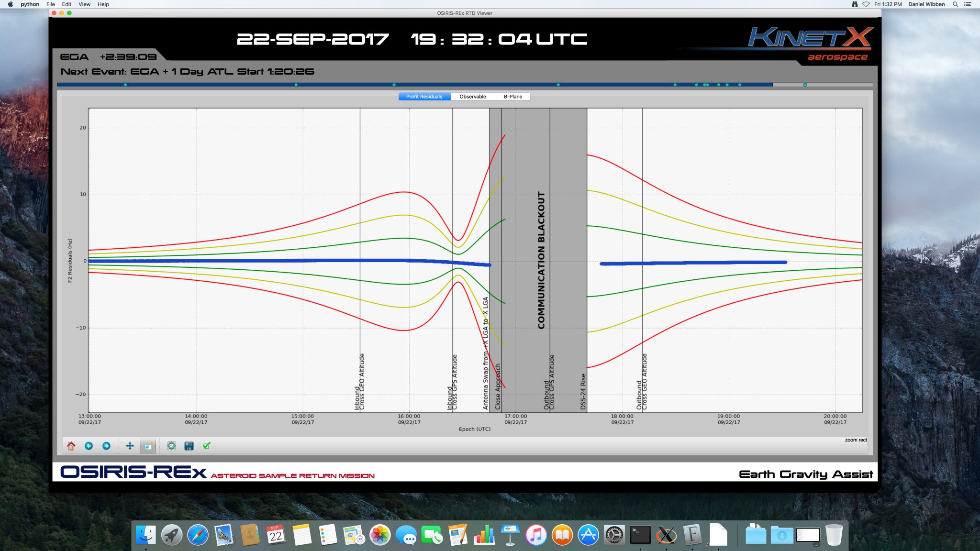Open App Store from the Dock
Image resolution: width=980 pixels, height=551 pixels.
[588, 535]
